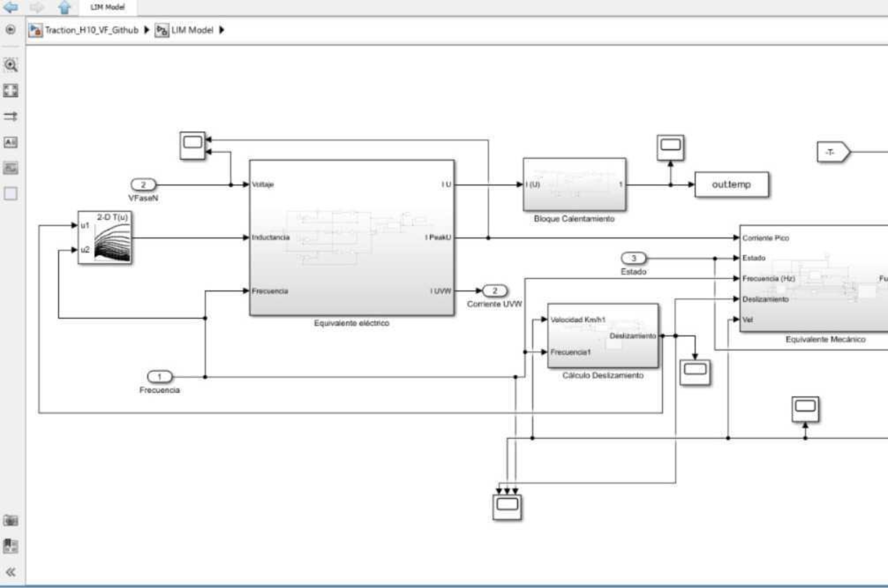Screen dimensions: 888x588
Task: Click the Back navigation arrow
Action: (11, 7)
